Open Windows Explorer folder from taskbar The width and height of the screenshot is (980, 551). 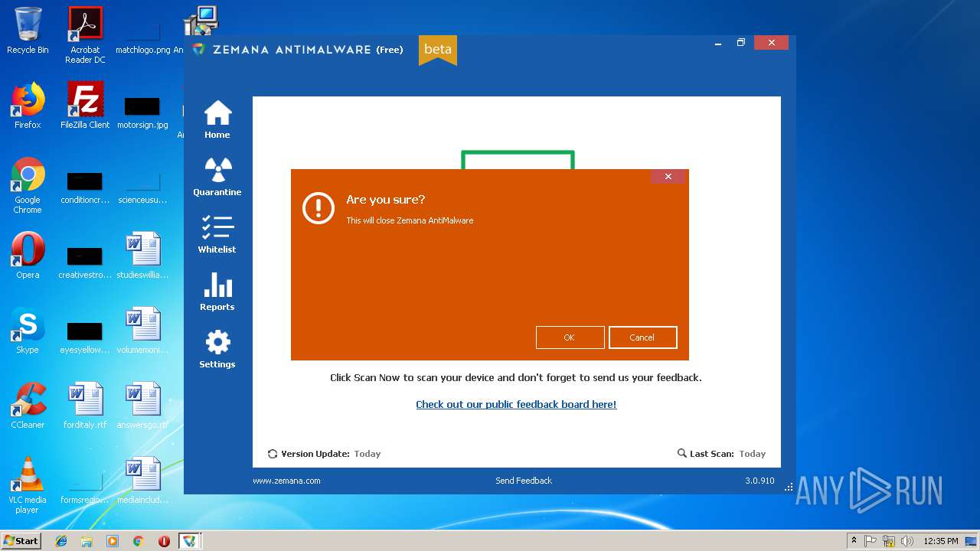point(87,541)
